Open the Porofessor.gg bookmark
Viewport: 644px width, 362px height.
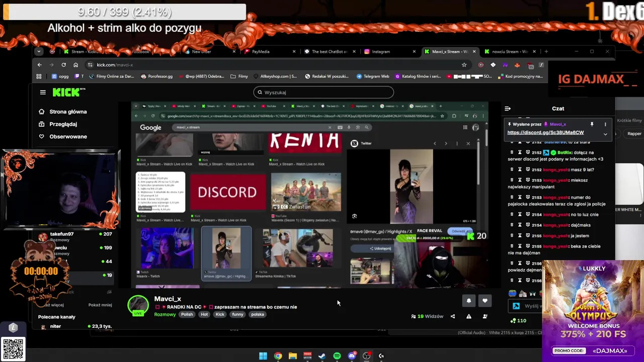pyautogui.click(x=156, y=76)
